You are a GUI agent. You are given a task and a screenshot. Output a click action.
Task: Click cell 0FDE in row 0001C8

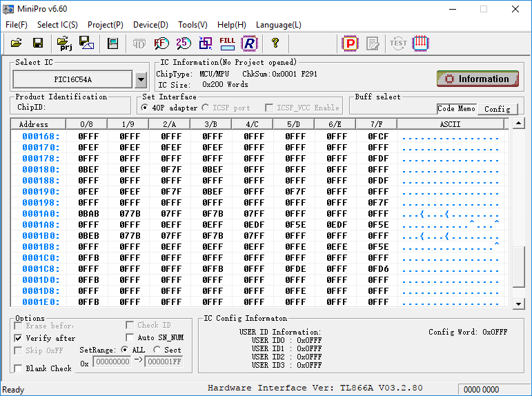pos(295,269)
